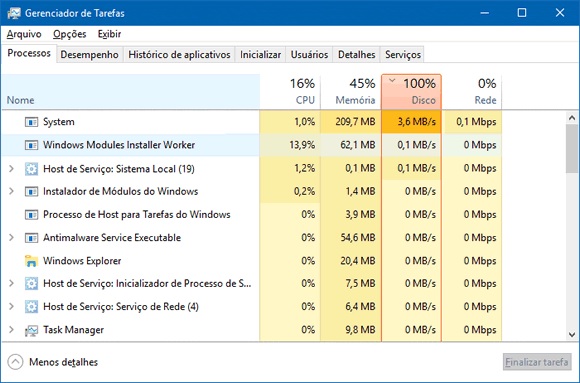Select the Processos tab

click(x=29, y=54)
